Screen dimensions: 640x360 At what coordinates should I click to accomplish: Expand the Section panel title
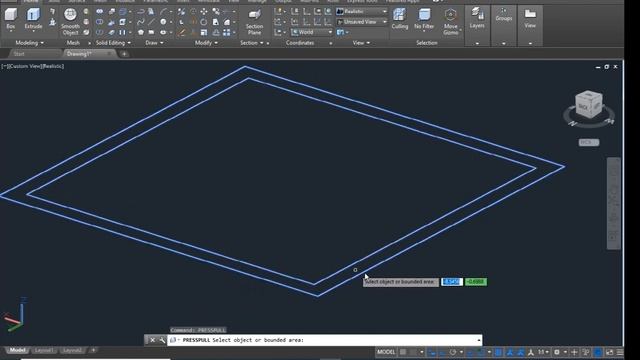point(252,43)
